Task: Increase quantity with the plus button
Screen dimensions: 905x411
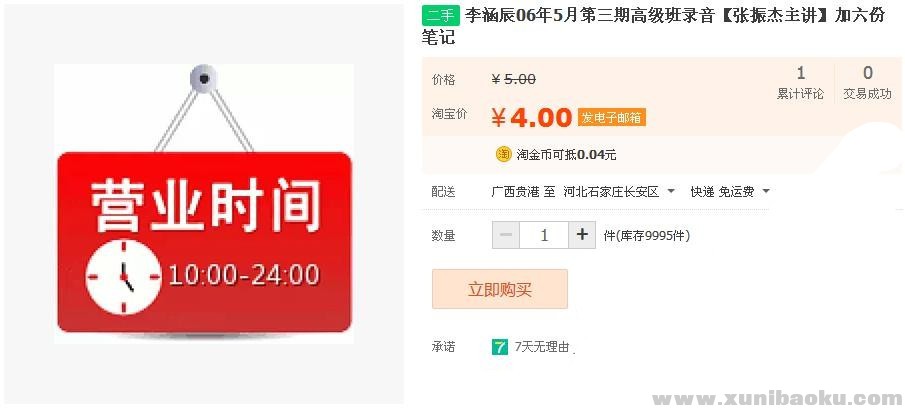Action: click(582, 235)
